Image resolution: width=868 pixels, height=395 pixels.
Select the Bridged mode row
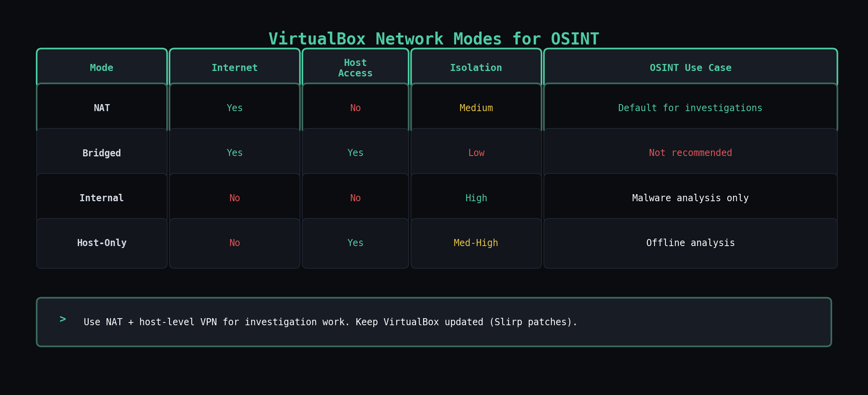[x=101, y=152]
